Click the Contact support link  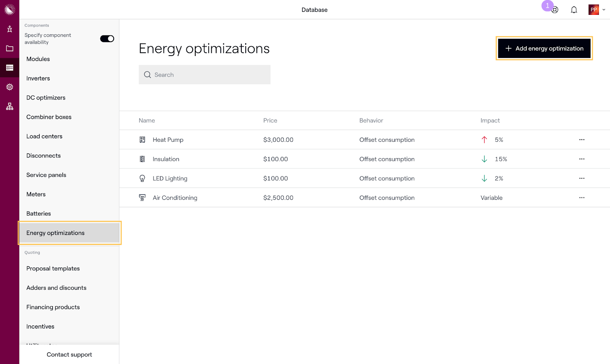[69, 354]
